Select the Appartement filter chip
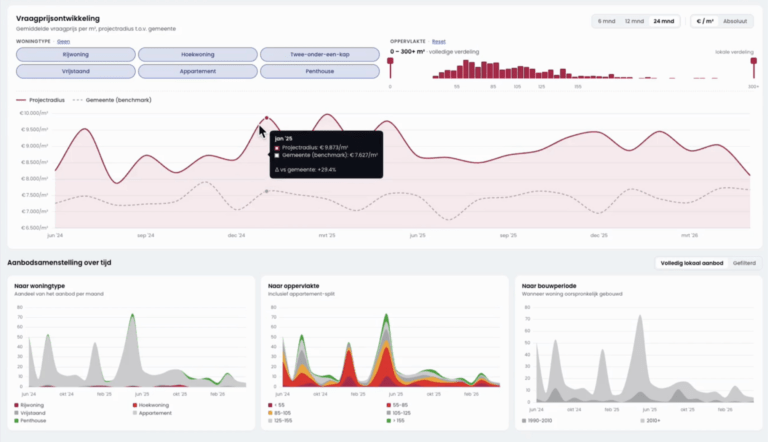 [x=197, y=71]
